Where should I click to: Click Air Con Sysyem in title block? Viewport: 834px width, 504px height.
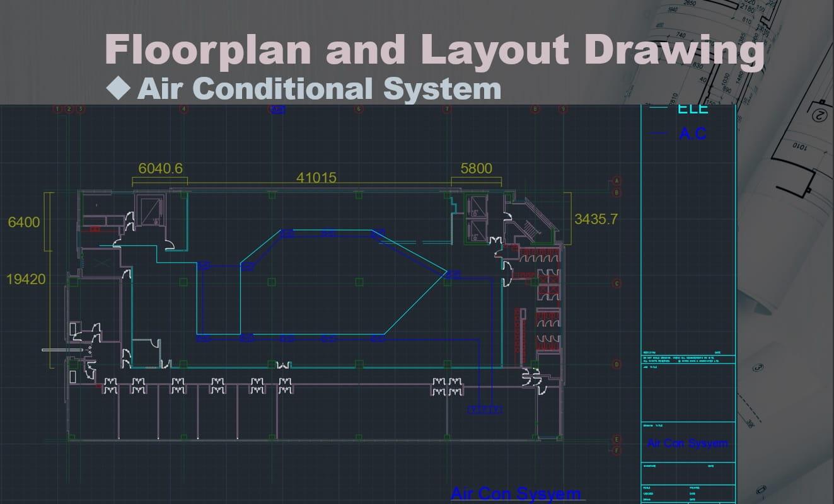[x=687, y=443]
